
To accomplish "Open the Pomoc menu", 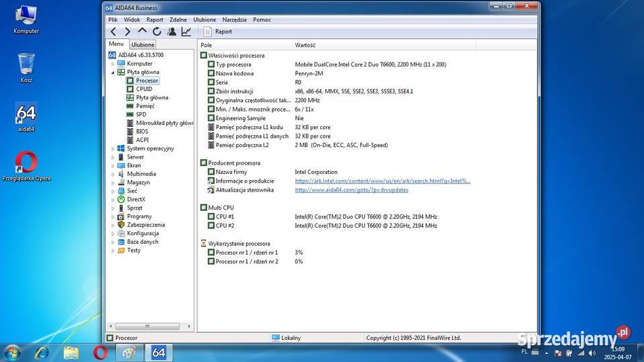I will (x=262, y=19).
